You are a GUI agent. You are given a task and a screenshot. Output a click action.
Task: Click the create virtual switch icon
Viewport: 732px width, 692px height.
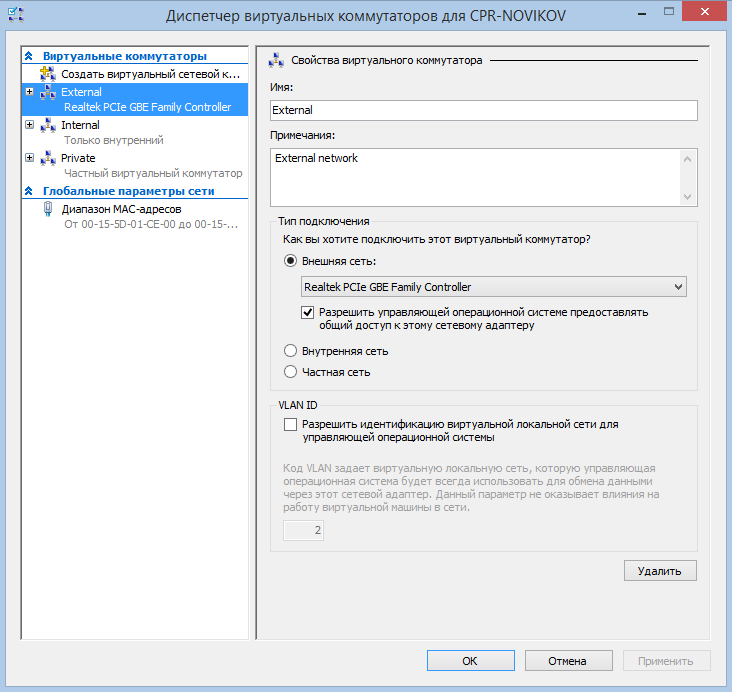point(48,74)
